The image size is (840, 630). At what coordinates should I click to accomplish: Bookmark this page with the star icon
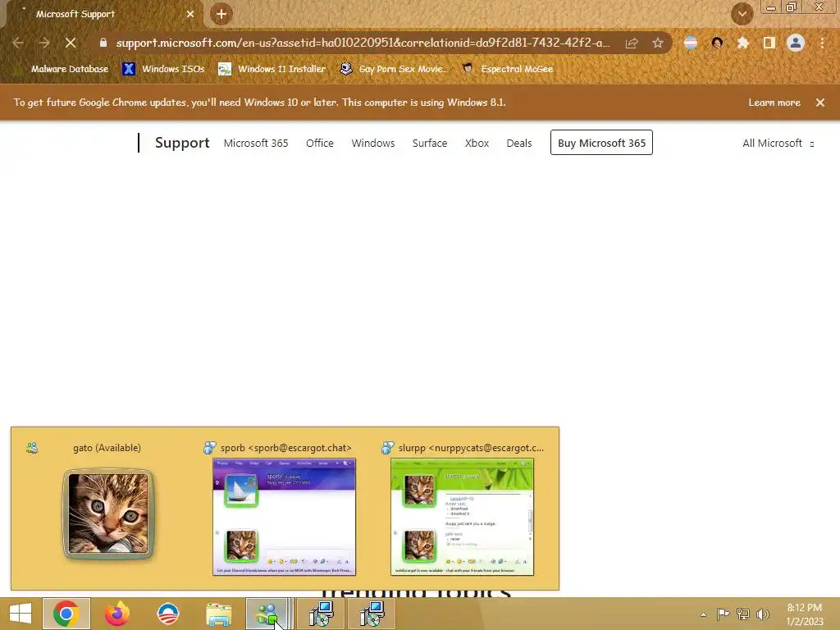click(x=658, y=43)
